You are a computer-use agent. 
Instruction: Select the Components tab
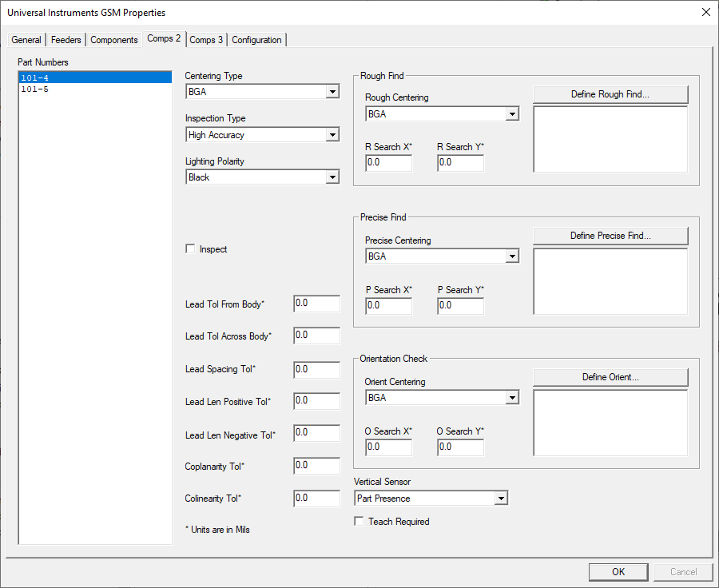coord(113,39)
